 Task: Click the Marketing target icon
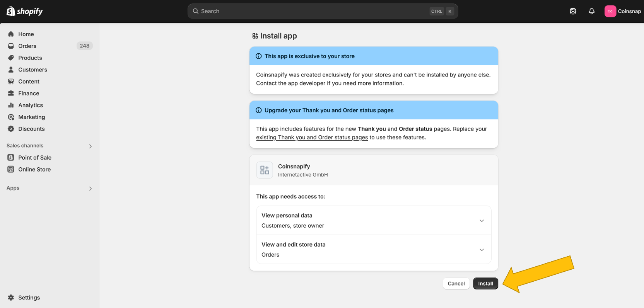[x=11, y=117]
